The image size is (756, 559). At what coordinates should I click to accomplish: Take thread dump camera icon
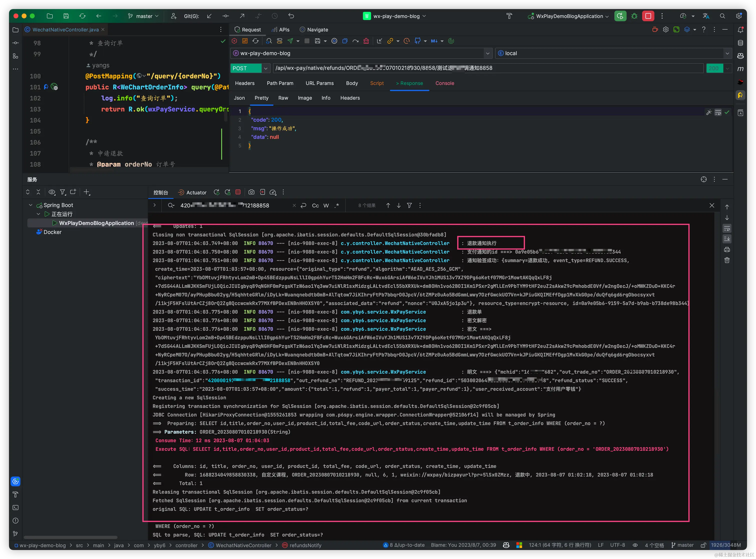click(251, 192)
